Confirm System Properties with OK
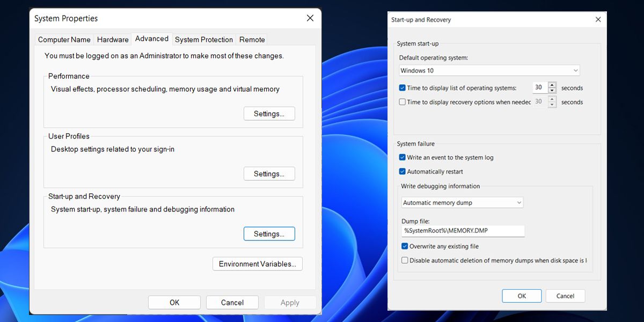The height and width of the screenshot is (322, 644). coord(174,303)
